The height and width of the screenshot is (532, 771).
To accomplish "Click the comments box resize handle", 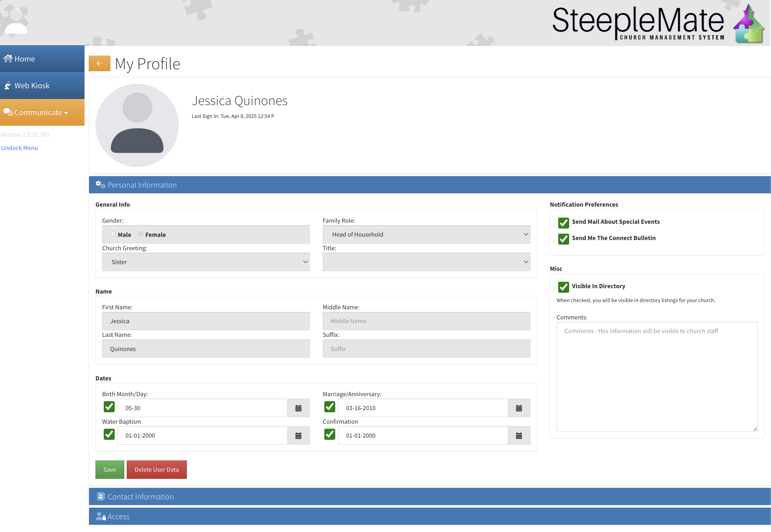I will pyautogui.click(x=755, y=429).
